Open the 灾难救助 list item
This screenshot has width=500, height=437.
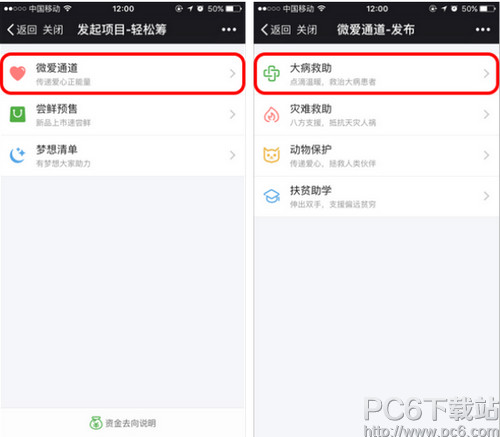376,115
